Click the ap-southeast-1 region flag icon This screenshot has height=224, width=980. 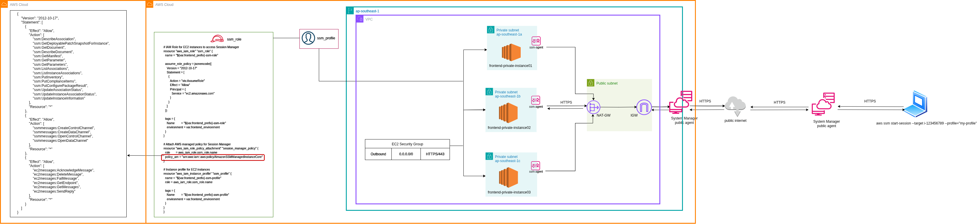click(x=350, y=11)
